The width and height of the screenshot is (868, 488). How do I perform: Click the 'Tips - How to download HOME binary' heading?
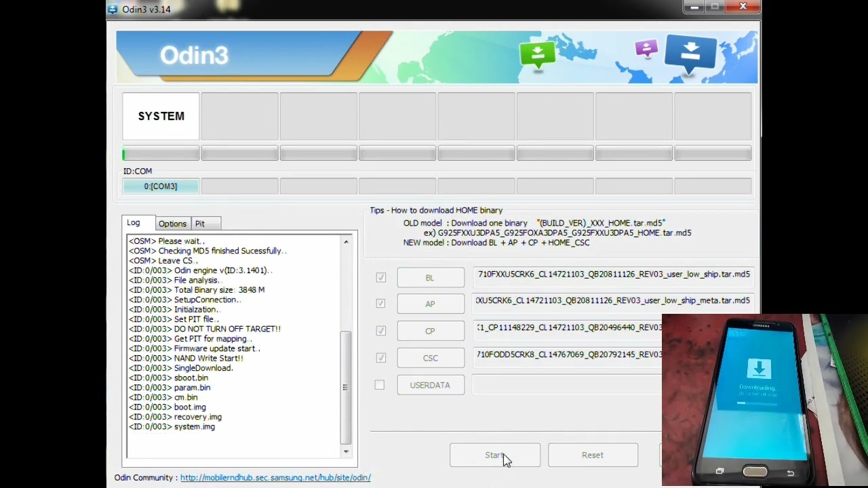436,211
